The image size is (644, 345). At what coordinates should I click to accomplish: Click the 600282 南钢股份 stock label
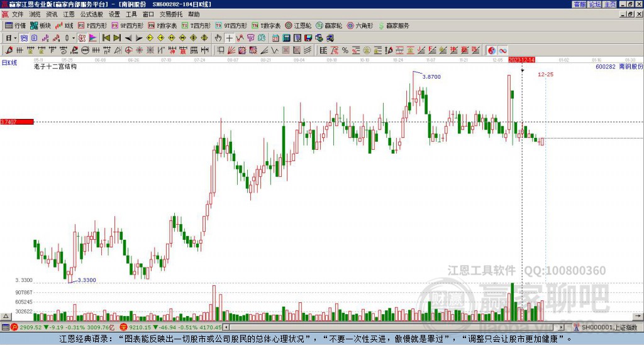tap(619, 66)
